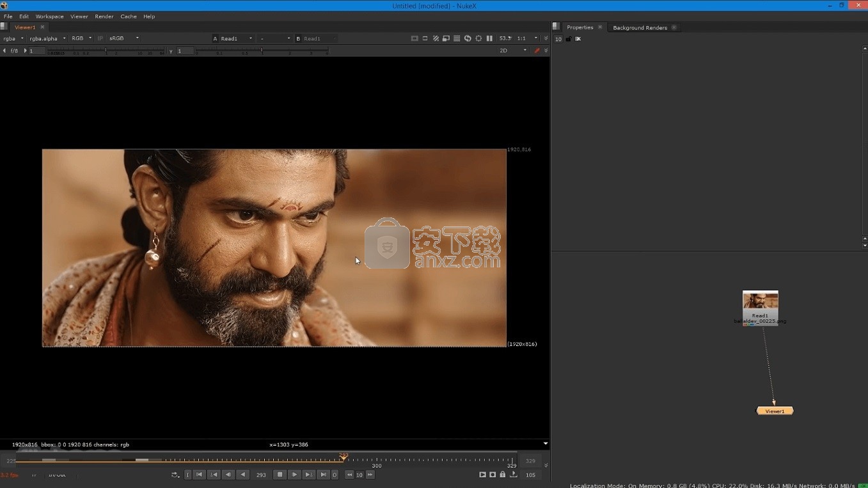This screenshot has width=868, height=488.
Task: Open the Render menu
Action: [104, 17]
